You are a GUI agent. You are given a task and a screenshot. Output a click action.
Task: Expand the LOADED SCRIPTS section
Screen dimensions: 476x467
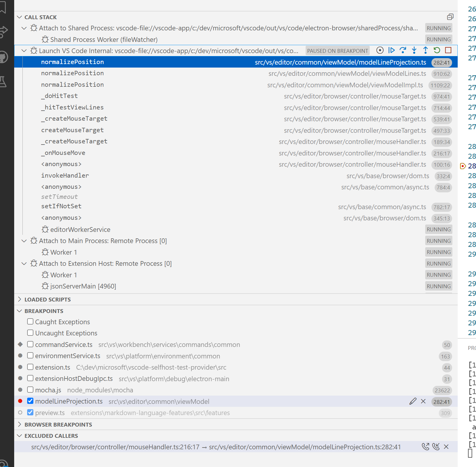click(x=19, y=299)
